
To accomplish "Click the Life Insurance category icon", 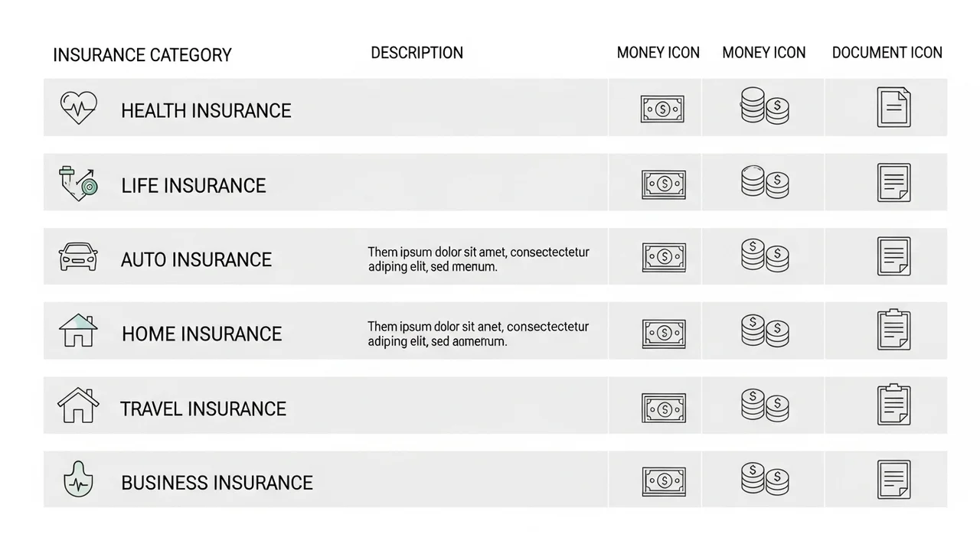I will [x=78, y=183].
